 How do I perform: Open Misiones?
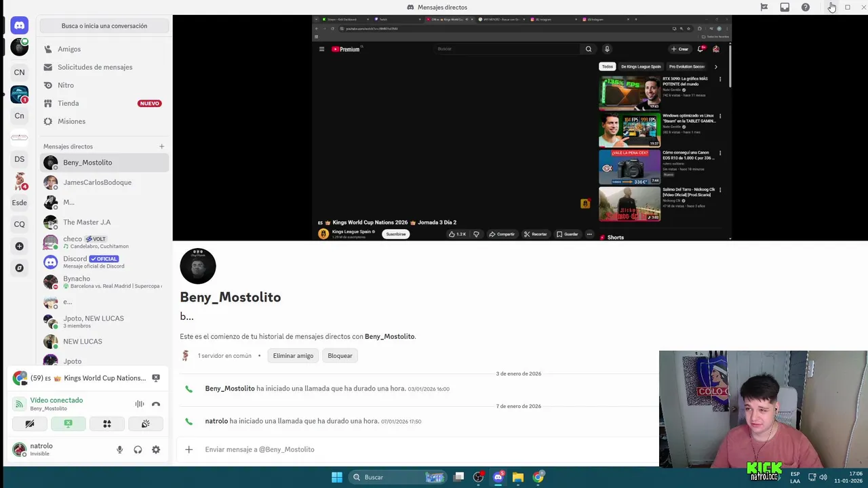point(104,121)
